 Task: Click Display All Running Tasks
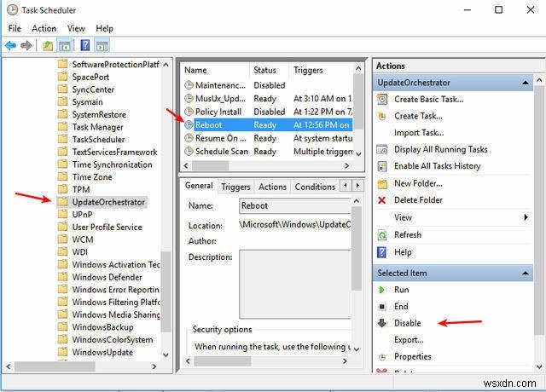(x=440, y=150)
